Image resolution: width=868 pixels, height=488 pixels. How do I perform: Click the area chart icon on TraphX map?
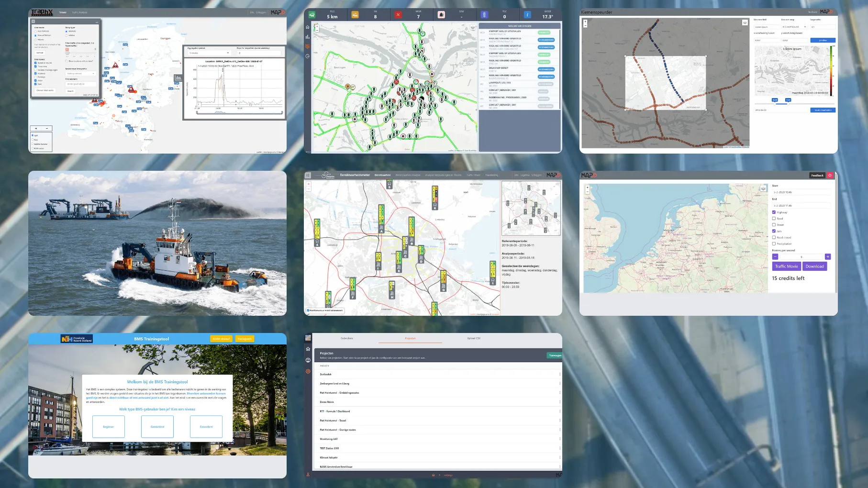tap(178, 78)
